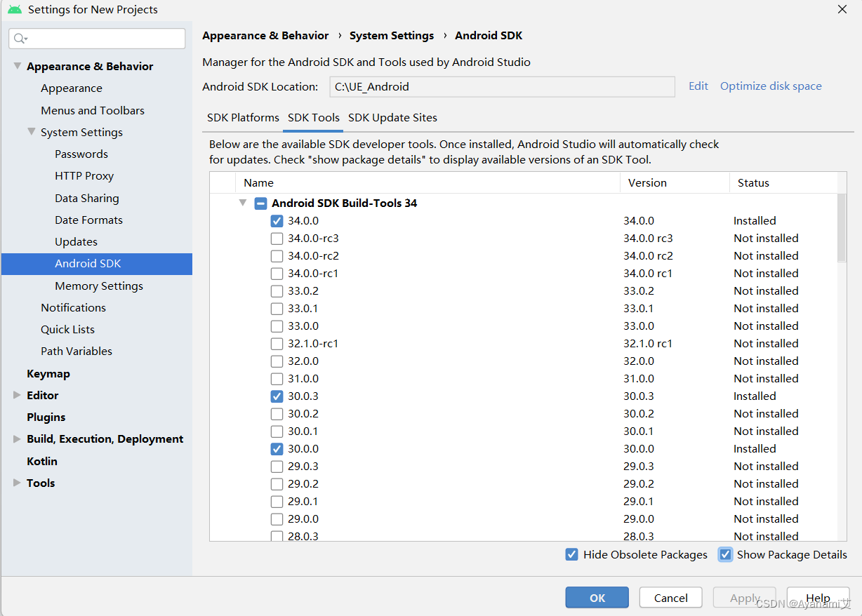Toggle the Show Package Details checkbox
This screenshot has width=862, height=616.
pos(725,554)
